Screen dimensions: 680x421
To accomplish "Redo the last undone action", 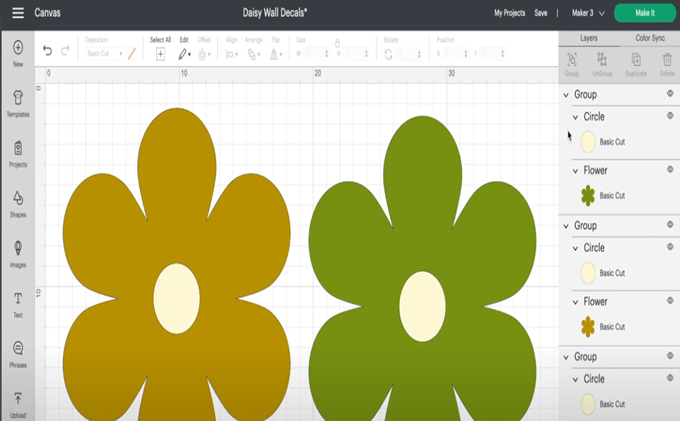I will click(x=65, y=51).
